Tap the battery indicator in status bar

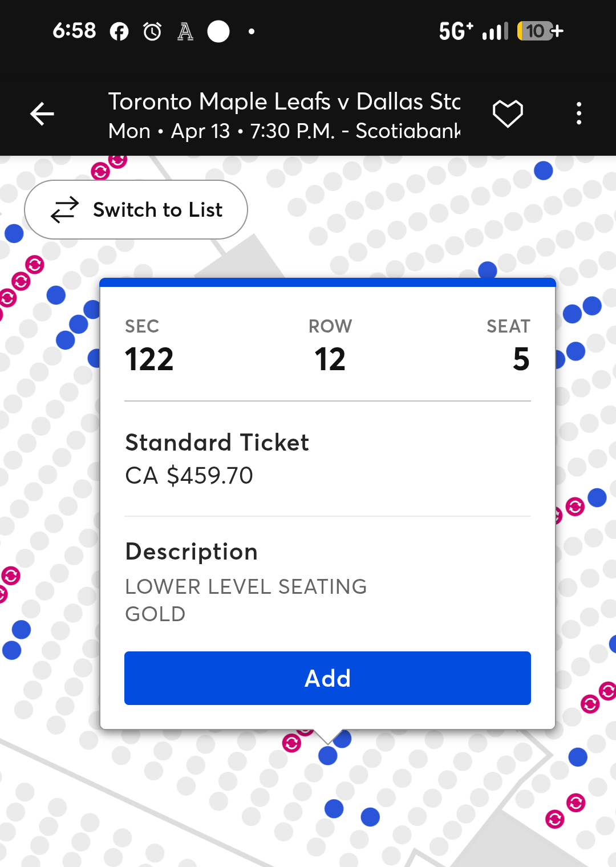tap(540, 31)
